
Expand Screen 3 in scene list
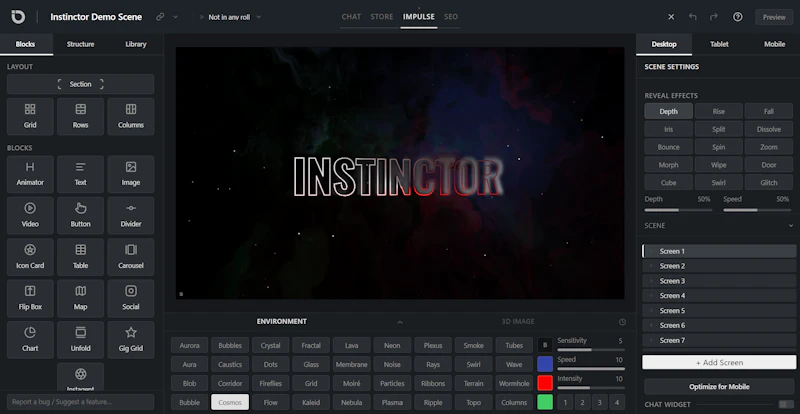point(652,281)
